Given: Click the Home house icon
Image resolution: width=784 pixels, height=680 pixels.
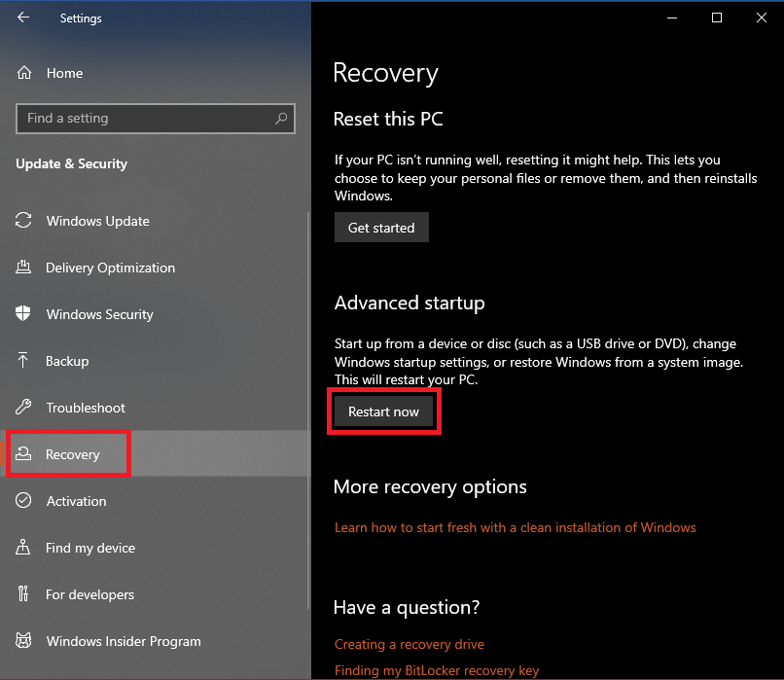Looking at the screenshot, I should tap(23, 72).
